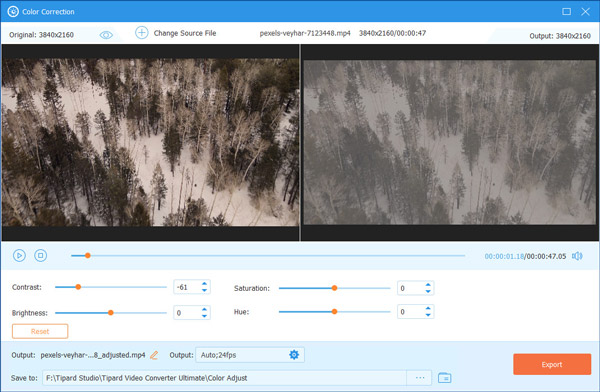The image size is (600, 392).
Task: Click the Saturation slider handle
Action: (334, 288)
